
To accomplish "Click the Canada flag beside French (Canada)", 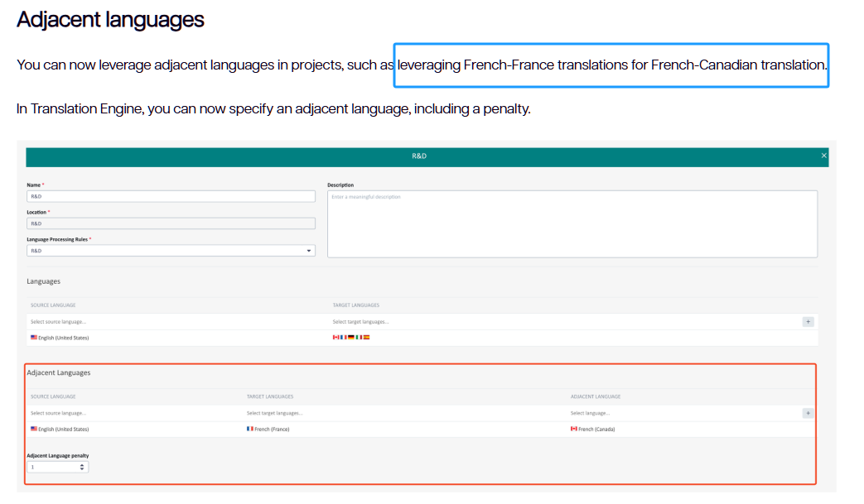I will click(x=574, y=429).
